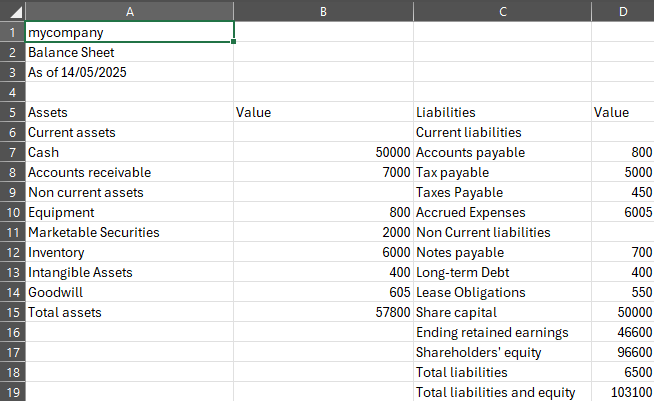Select column B header

click(323, 11)
